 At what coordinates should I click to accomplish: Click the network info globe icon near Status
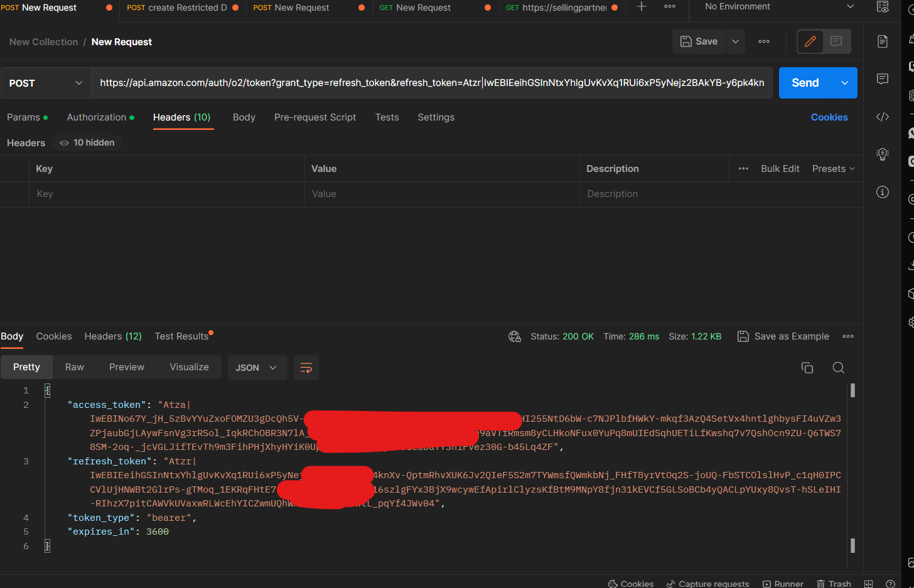[x=515, y=336]
